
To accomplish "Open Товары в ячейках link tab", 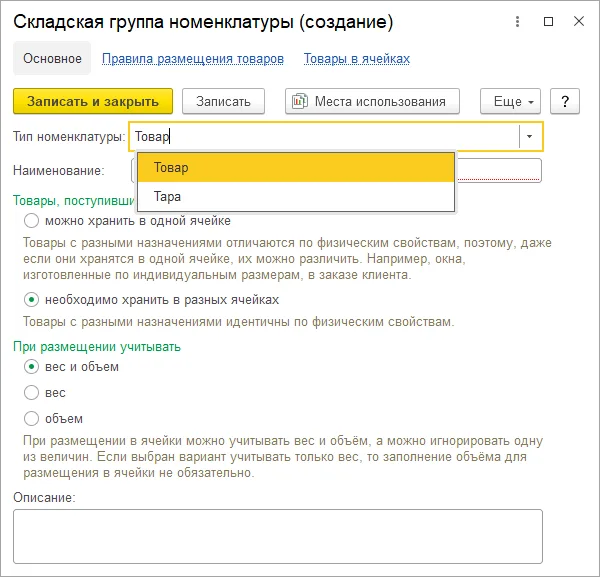I will pos(357,59).
